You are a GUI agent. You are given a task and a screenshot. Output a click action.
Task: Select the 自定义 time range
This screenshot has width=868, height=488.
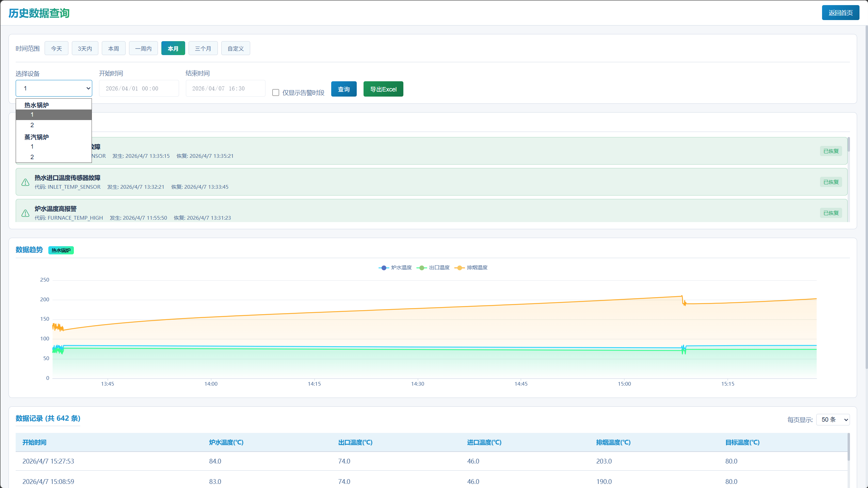point(236,49)
